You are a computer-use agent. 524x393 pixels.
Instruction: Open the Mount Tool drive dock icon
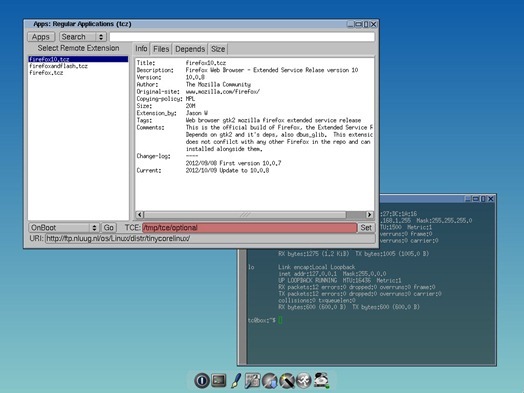pos(321,380)
